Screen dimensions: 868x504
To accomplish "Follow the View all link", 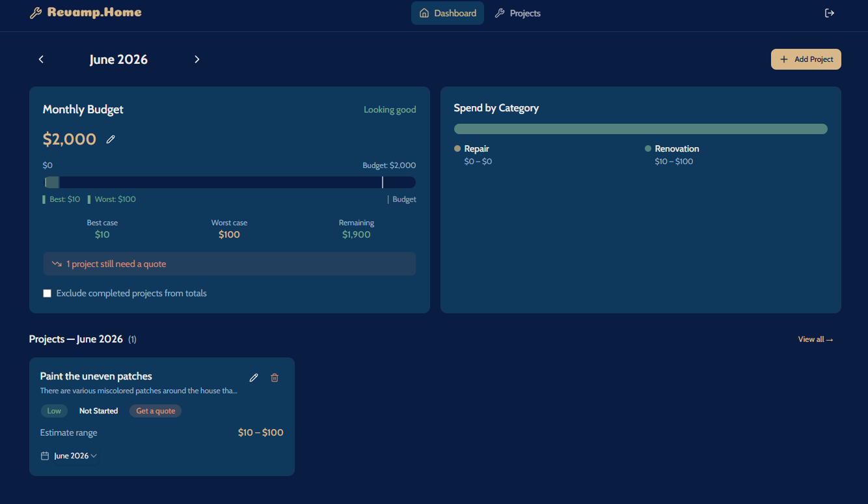I will (x=816, y=339).
